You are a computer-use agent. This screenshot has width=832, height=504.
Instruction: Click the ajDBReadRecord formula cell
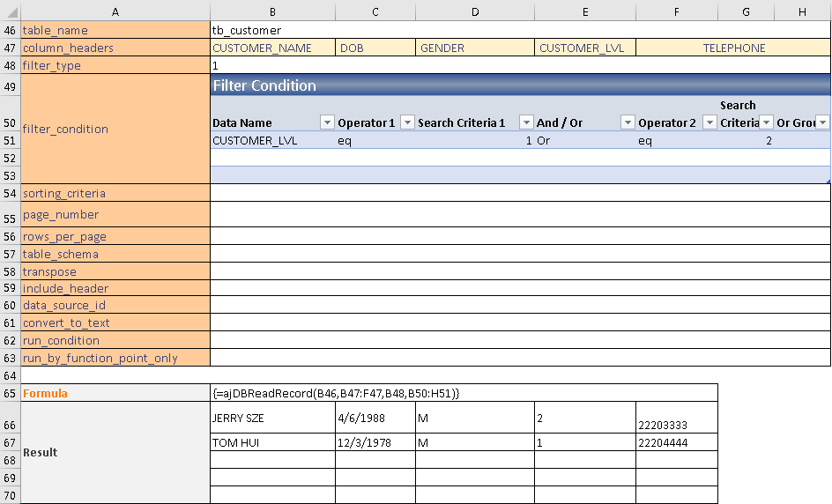463,393
